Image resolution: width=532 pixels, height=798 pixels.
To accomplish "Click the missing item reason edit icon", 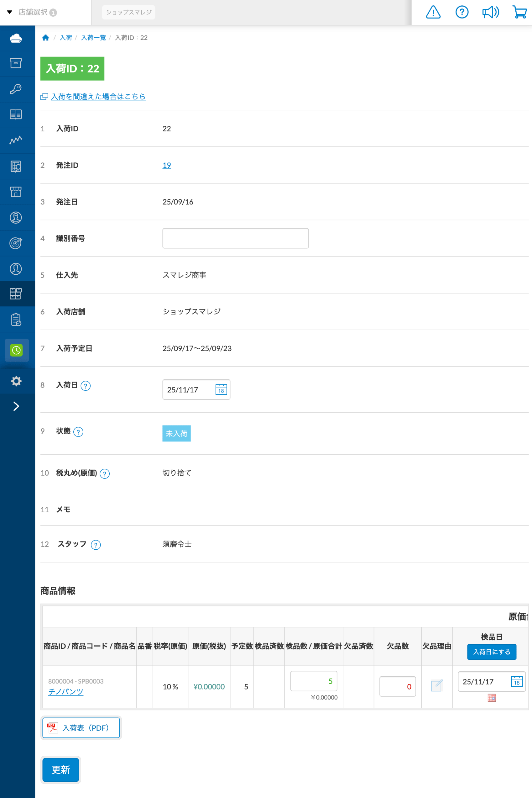I will point(436,685).
